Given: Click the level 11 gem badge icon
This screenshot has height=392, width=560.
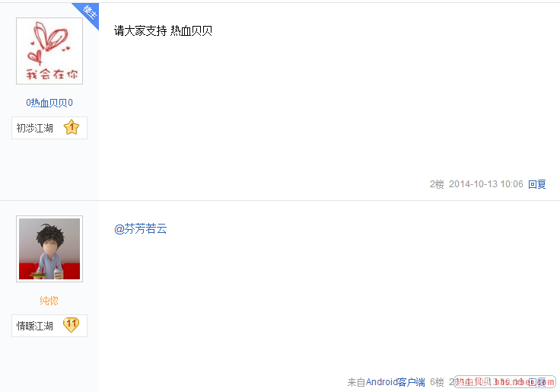Looking at the screenshot, I should [x=71, y=325].
